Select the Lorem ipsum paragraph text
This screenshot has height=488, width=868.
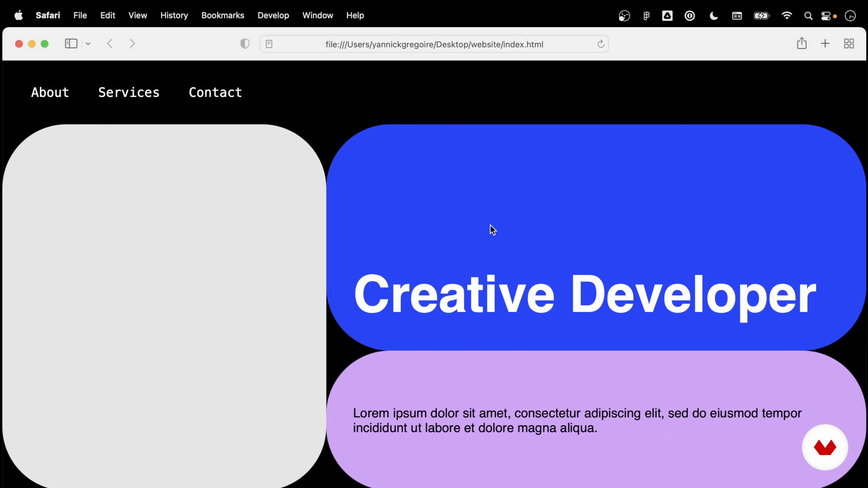577,421
